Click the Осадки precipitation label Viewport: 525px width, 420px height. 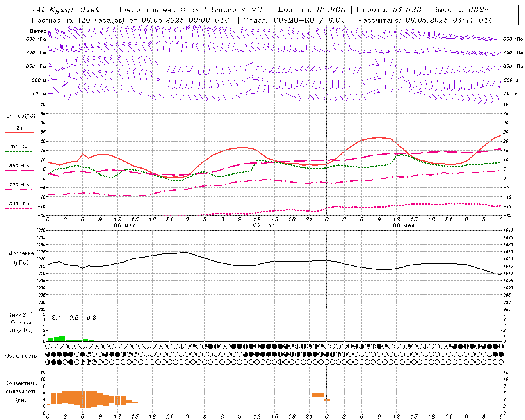[x=21, y=322]
